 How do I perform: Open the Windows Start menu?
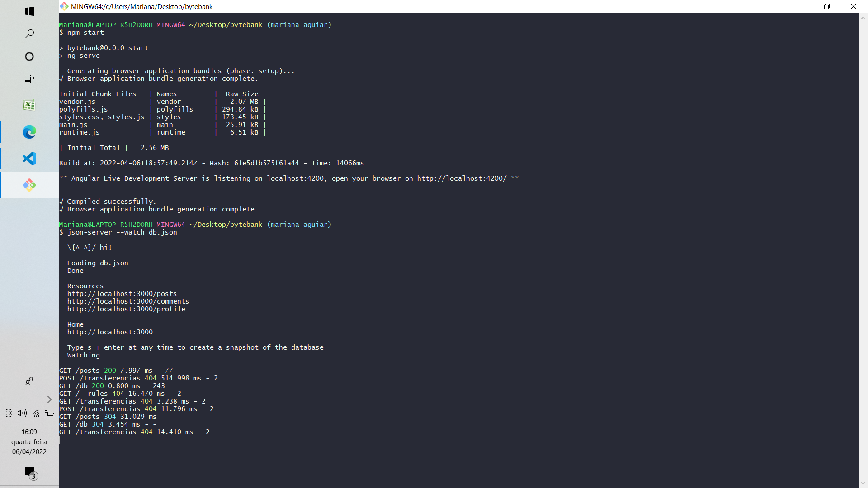coord(29,11)
